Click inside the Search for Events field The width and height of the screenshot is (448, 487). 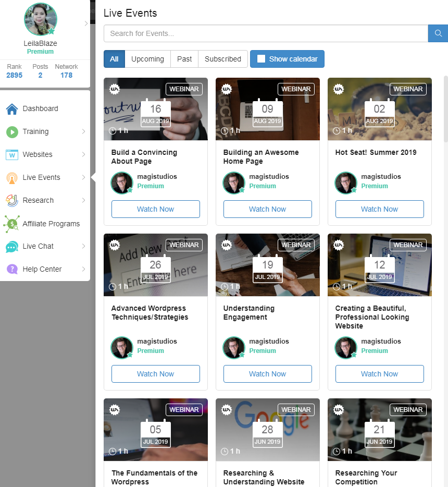(266, 33)
